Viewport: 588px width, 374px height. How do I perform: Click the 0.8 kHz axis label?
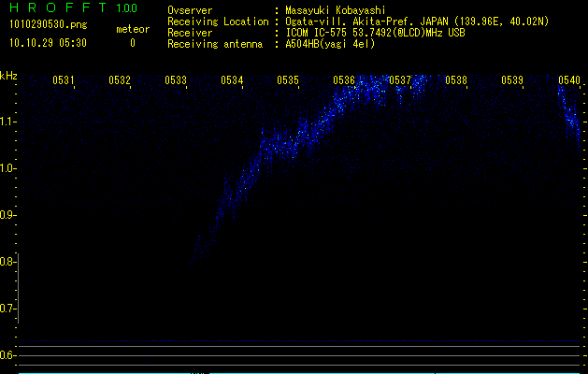tap(7, 262)
